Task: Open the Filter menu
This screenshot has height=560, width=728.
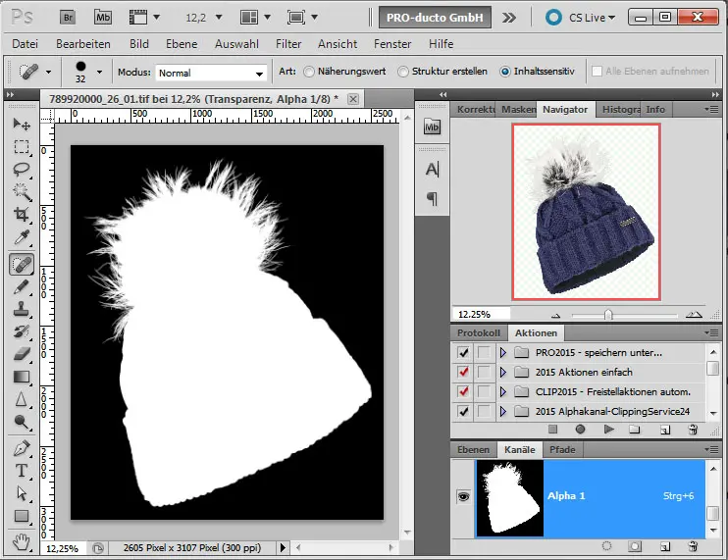Action: pyautogui.click(x=288, y=44)
